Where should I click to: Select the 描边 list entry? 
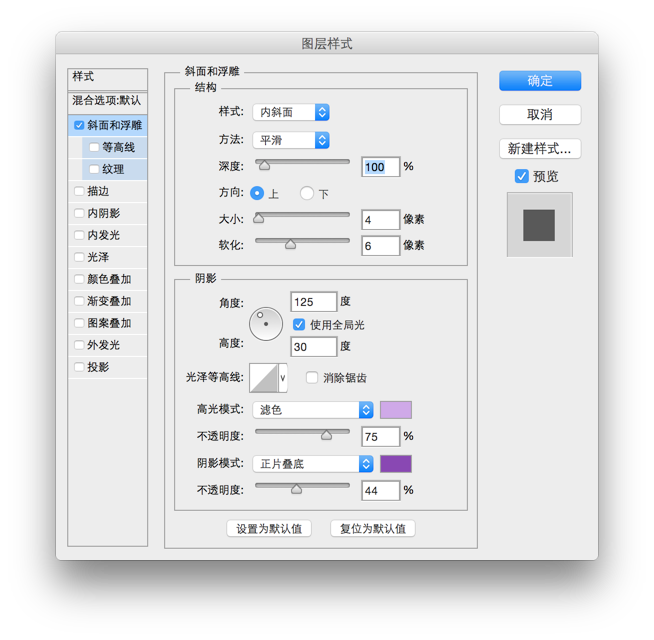[x=107, y=191]
